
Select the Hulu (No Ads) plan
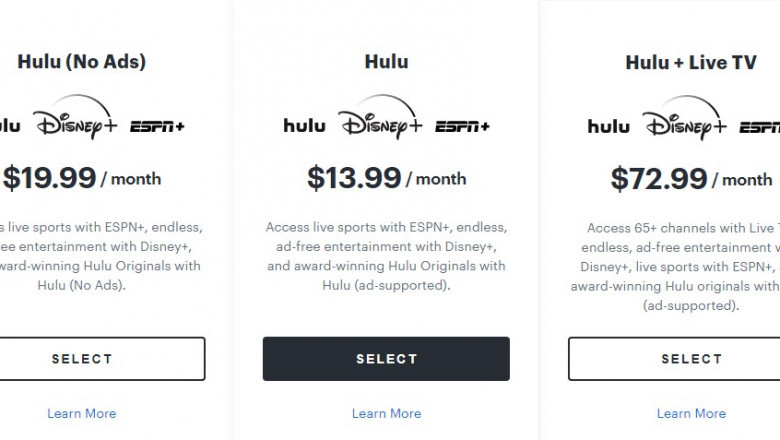point(82,358)
